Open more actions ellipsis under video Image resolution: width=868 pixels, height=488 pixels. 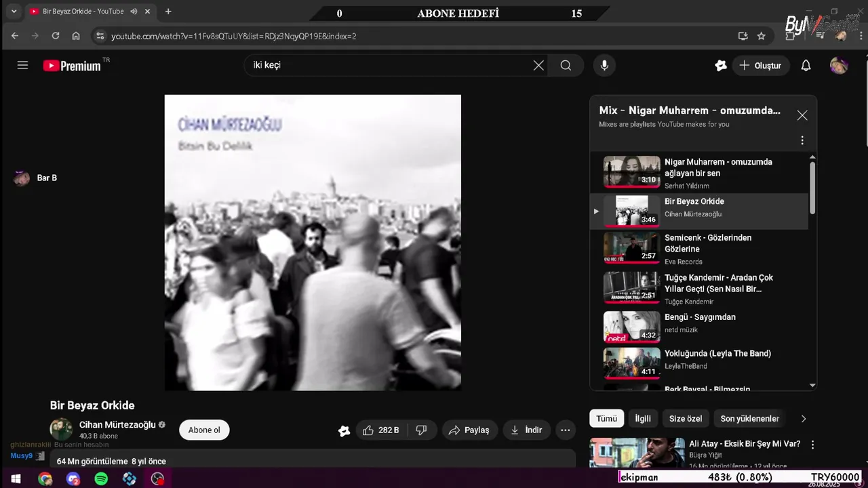click(565, 430)
